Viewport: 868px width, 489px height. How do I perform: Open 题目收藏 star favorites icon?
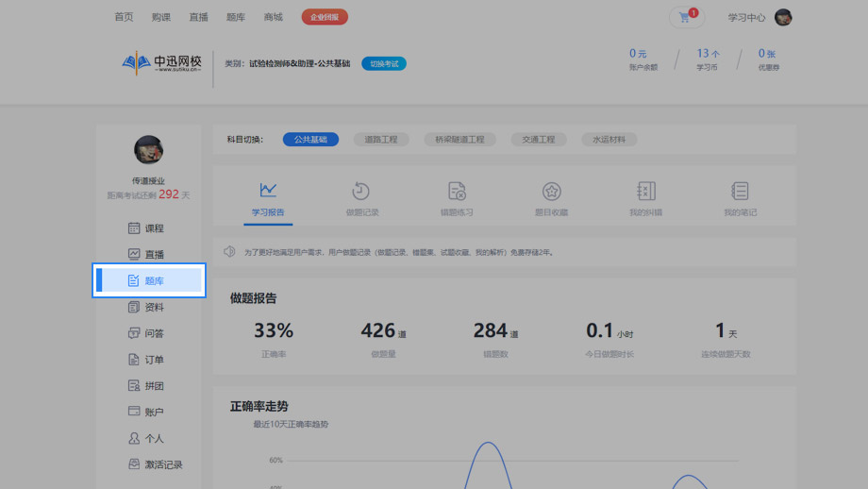click(551, 192)
